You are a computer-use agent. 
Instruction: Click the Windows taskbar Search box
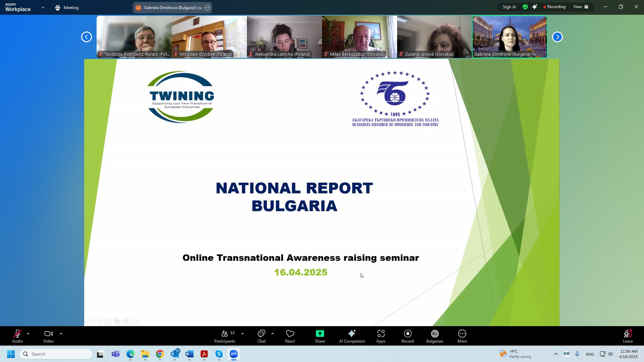click(56, 354)
